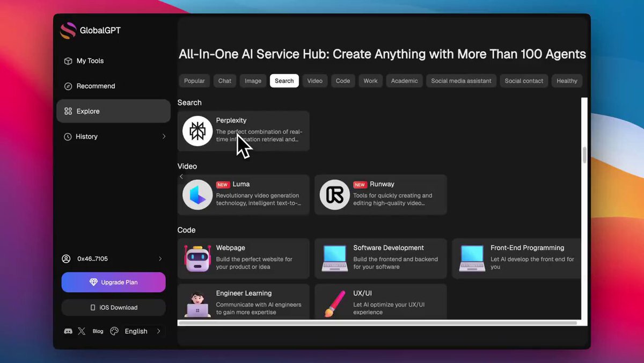Click the Perplexity card title
The image size is (644, 363).
231,120
